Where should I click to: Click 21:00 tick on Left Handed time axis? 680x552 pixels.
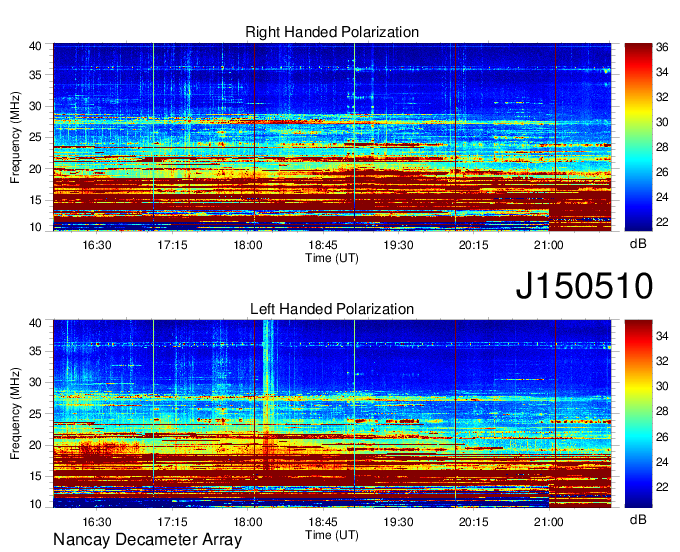(x=549, y=522)
